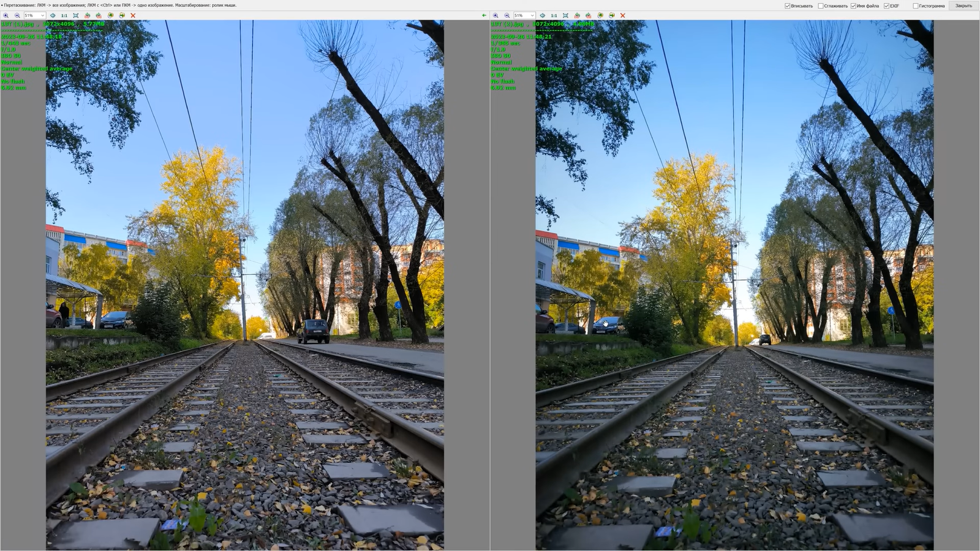Click the left tram track photo

tap(245, 285)
